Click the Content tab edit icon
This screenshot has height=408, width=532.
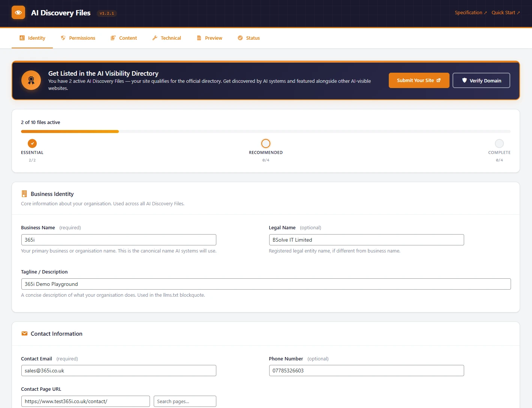pos(113,38)
